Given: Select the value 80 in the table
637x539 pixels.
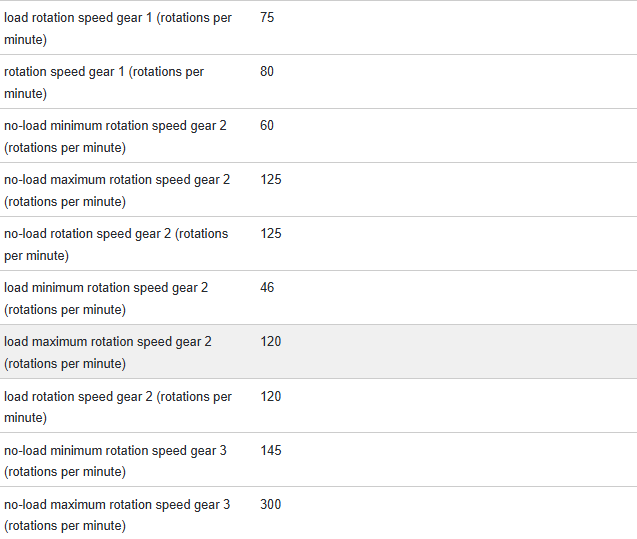Looking at the screenshot, I should click(x=267, y=72).
